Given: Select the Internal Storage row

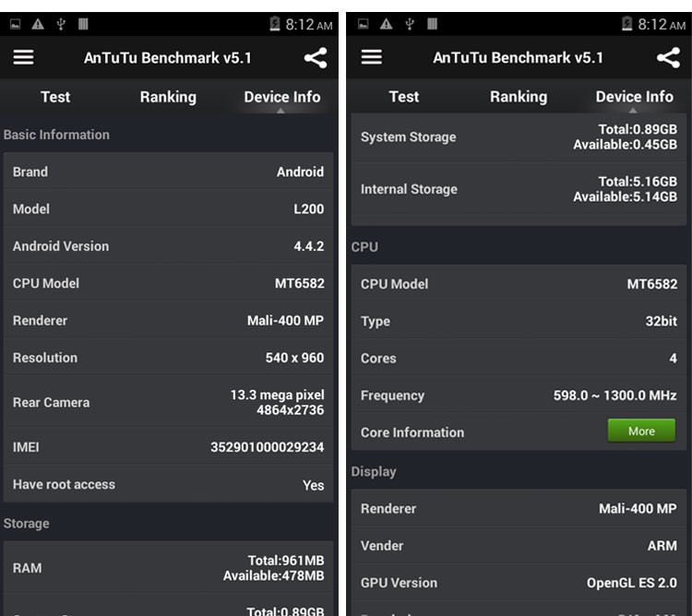Looking at the screenshot, I should point(519,189).
